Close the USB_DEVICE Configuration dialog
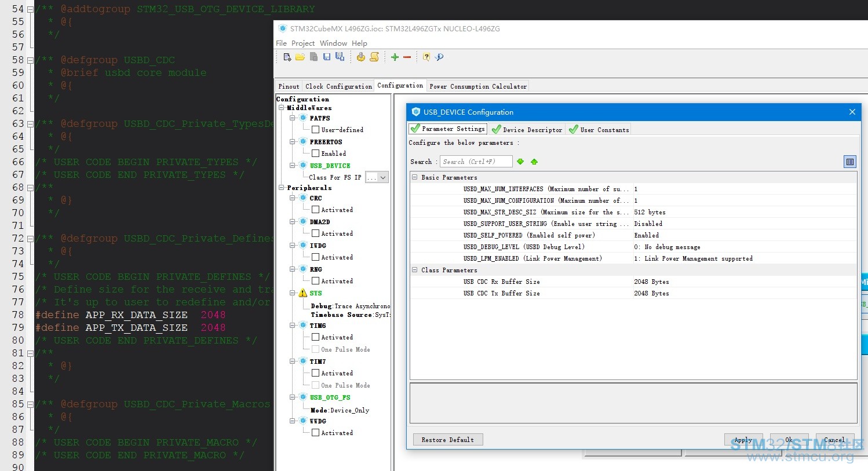The height and width of the screenshot is (471, 868). pos(852,112)
